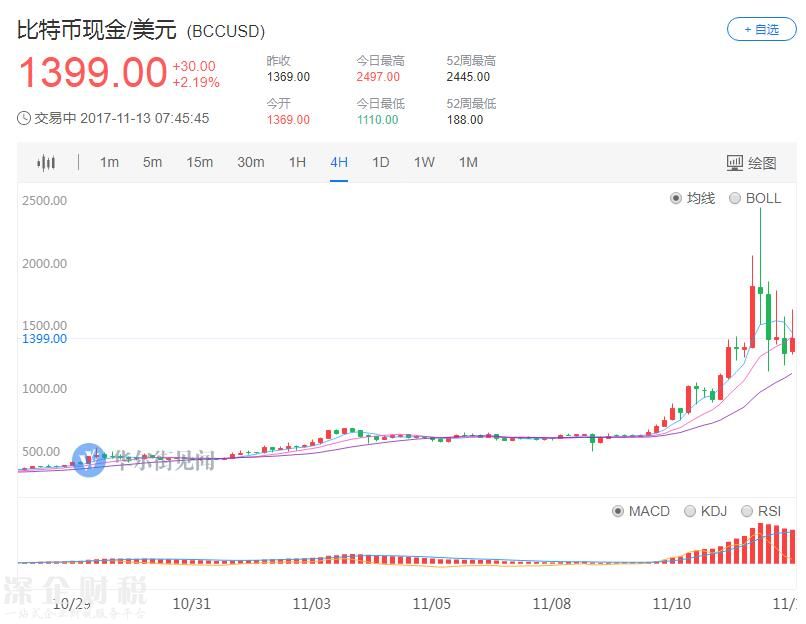Click 52周最低 value 188.00
The image size is (806, 624).
coord(465,120)
